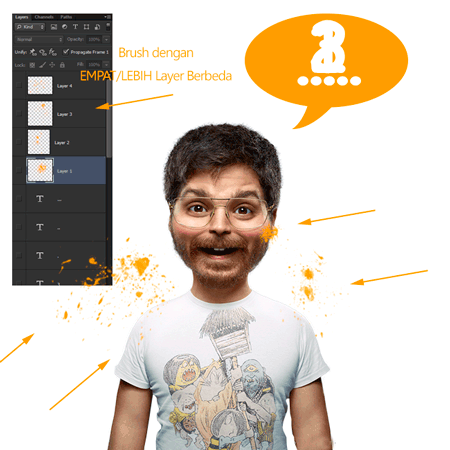The width and height of the screenshot is (450, 450).
Task: Toggle the Propagate Frame 1 checkbox
Action: 66,52
